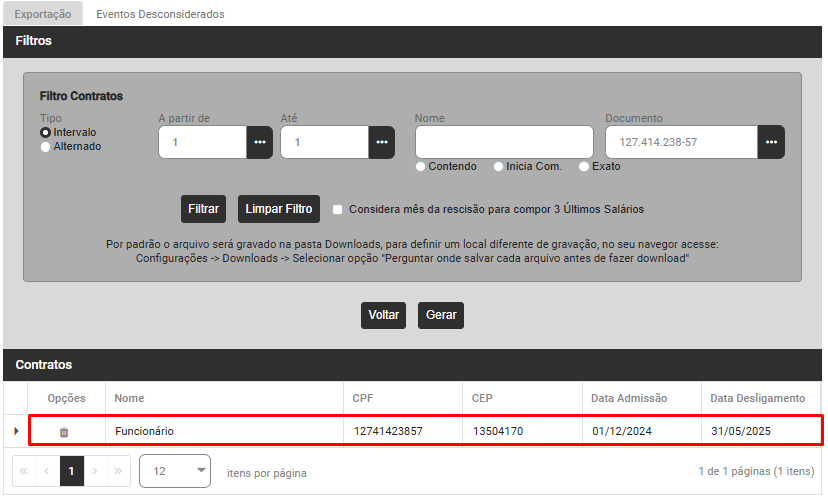
Task: Click into the Nome text field
Action: tap(504, 142)
